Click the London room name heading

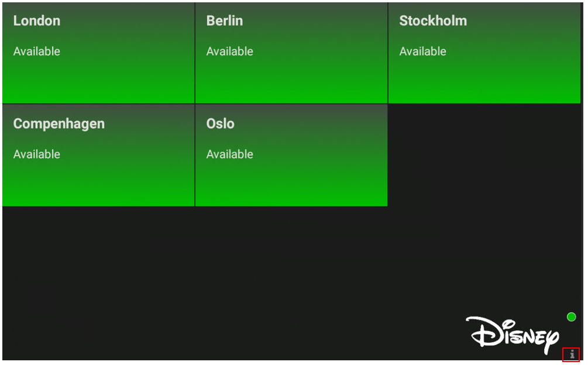coord(37,20)
